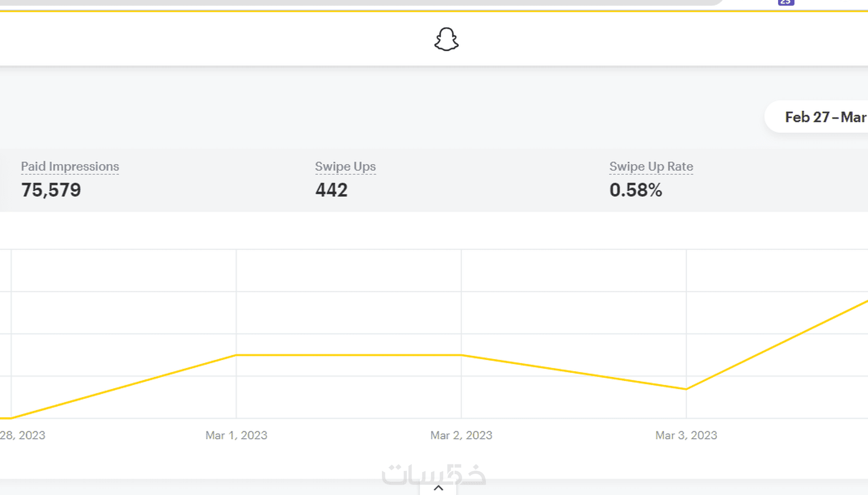Click the Mar 3, 2023 chart data point
Viewport: 868px width, 495px height.
(686, 389)
